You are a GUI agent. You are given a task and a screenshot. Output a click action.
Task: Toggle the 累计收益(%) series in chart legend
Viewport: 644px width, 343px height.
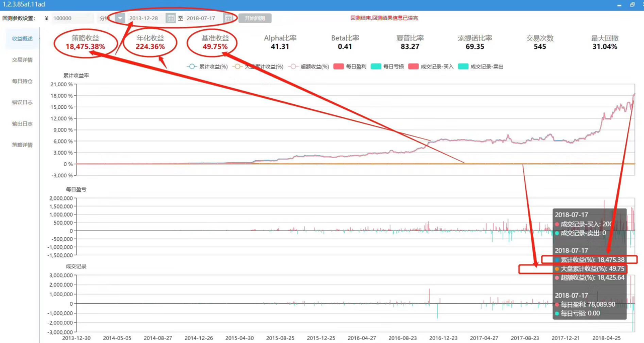(x=207, y=66)
